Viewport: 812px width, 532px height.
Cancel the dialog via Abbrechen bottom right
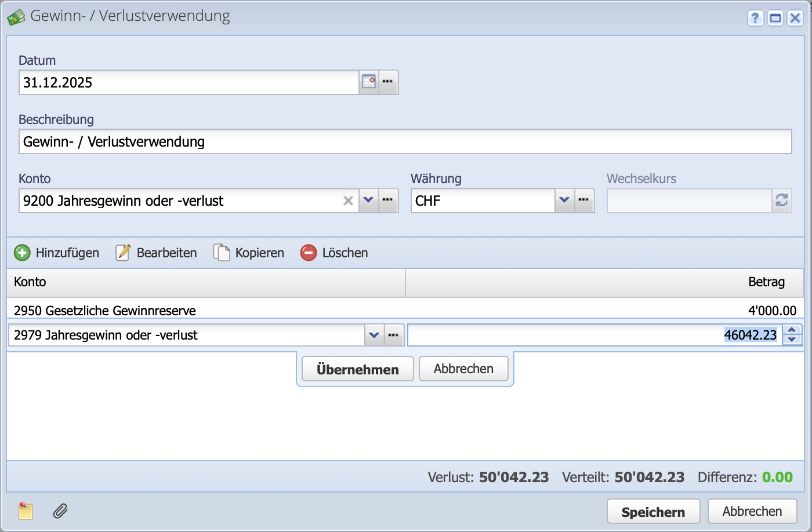[x=752, y=511]
